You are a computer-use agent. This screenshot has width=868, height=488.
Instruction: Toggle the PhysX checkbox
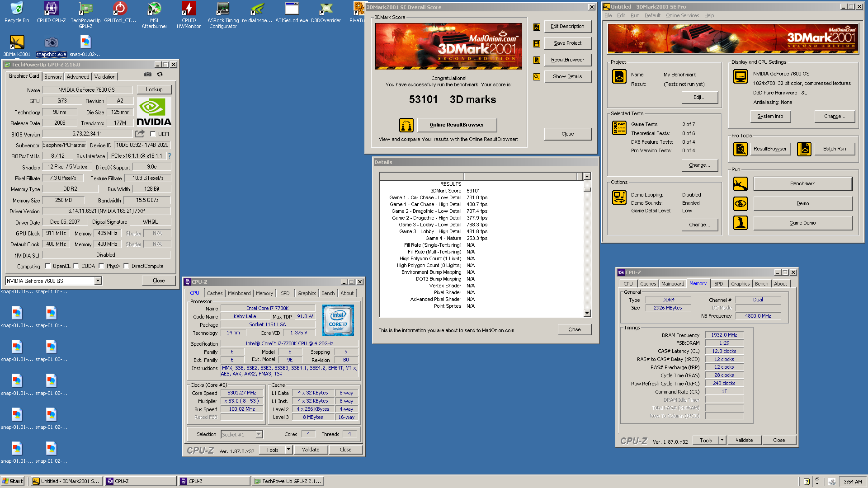(101, 266)
